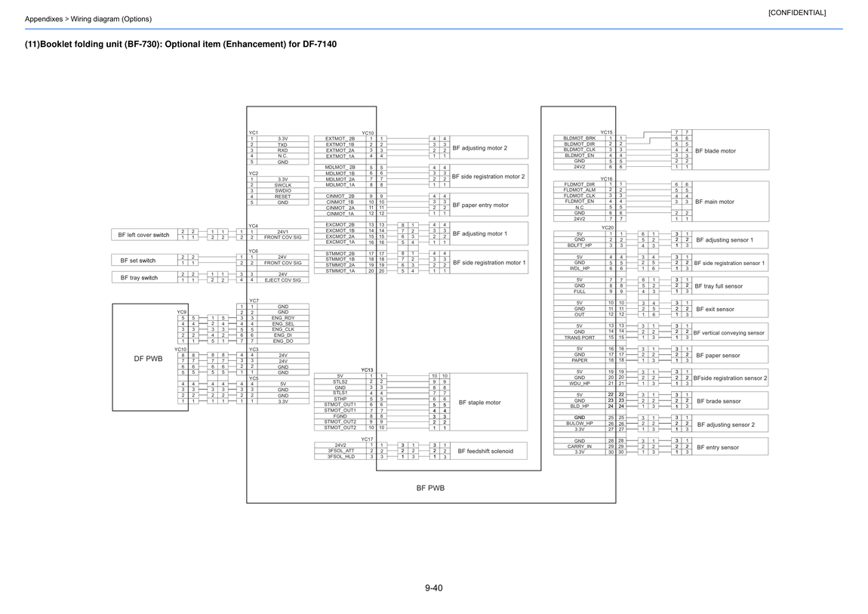Click the SWCLK signal cell
The image size is (868, 614).
[282, 186]
